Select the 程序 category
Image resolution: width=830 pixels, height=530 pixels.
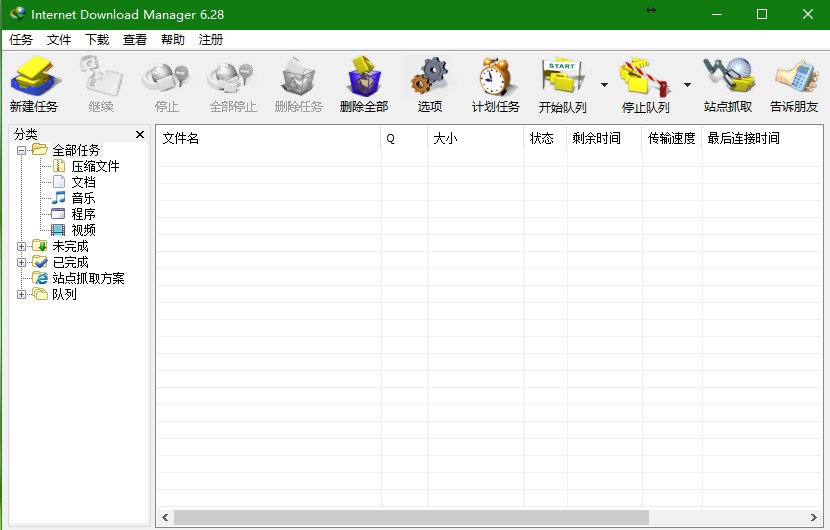pos(84,214)
